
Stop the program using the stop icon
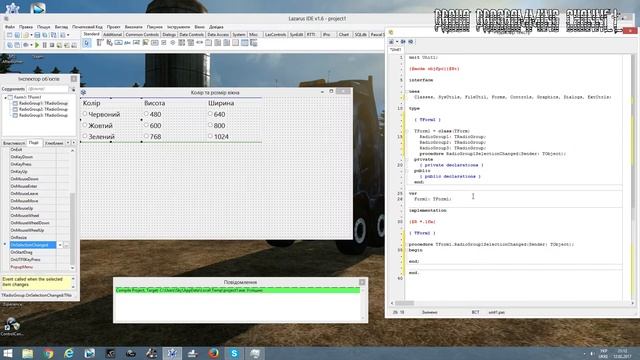click(x=52, y=45)
